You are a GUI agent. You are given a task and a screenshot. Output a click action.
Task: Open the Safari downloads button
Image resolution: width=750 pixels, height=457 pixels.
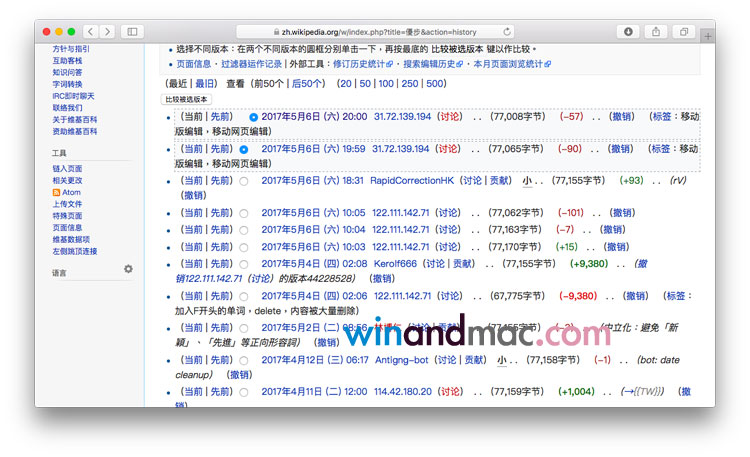tap(628, 32)
